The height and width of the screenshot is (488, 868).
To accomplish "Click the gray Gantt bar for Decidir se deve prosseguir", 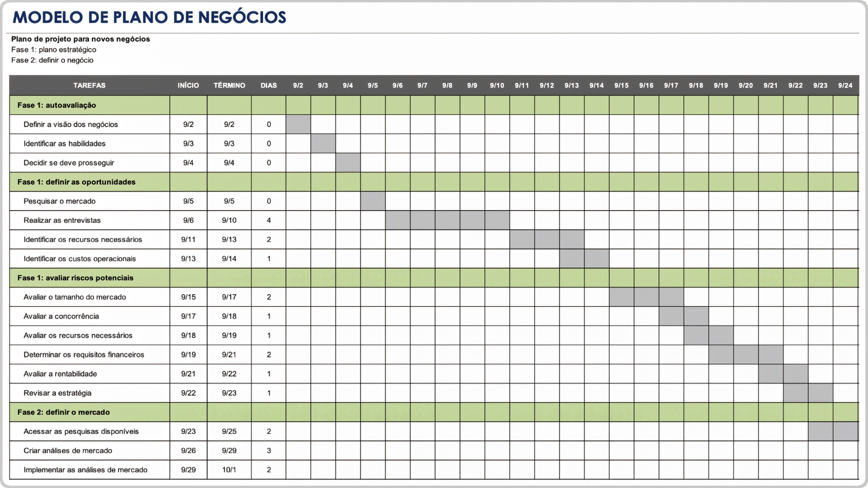I will click(348, 163).
